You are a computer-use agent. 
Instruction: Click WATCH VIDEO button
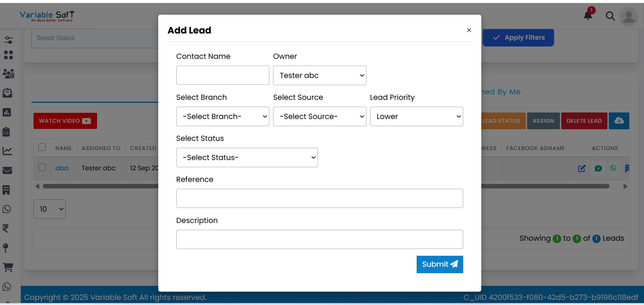pos(65,121)
